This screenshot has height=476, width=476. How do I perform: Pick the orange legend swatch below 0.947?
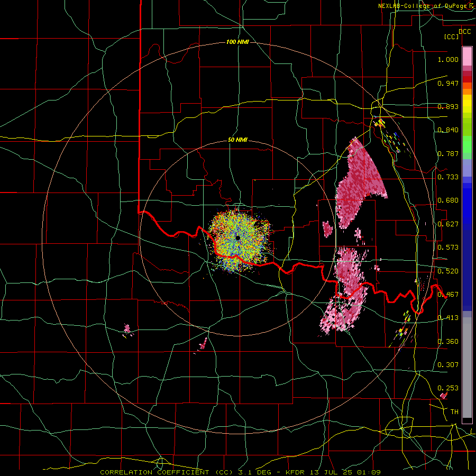pyautogui.click(x=467, y=91)
